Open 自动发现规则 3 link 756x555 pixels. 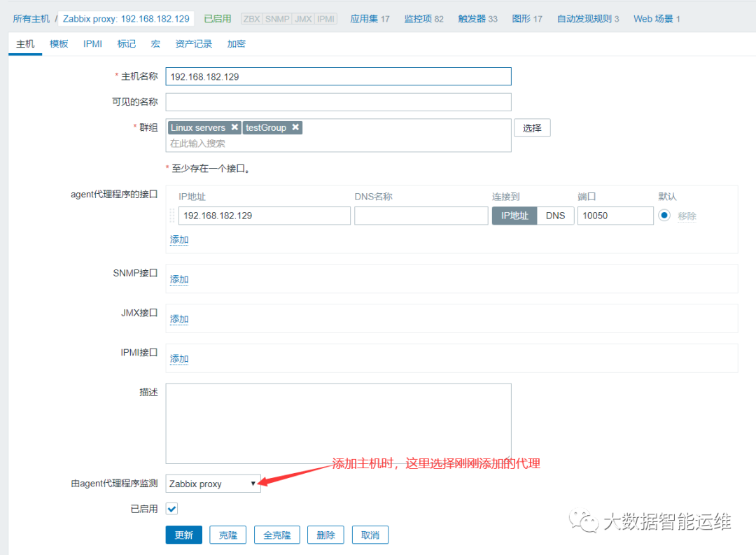(588, 19)
